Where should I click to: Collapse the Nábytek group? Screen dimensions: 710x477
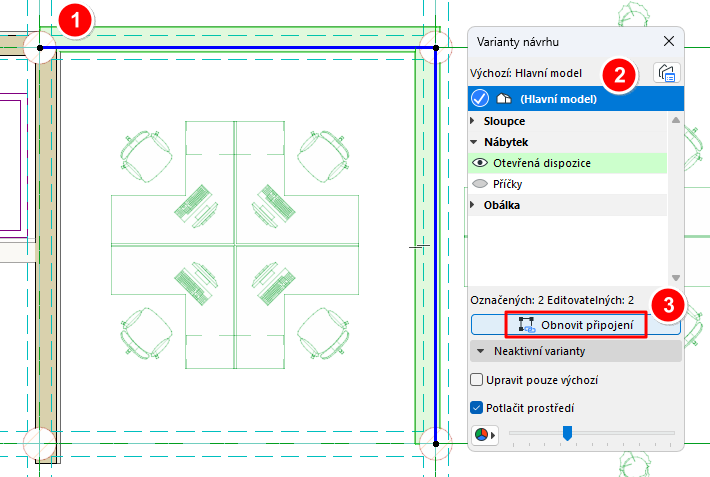click(x=474, y=142)
